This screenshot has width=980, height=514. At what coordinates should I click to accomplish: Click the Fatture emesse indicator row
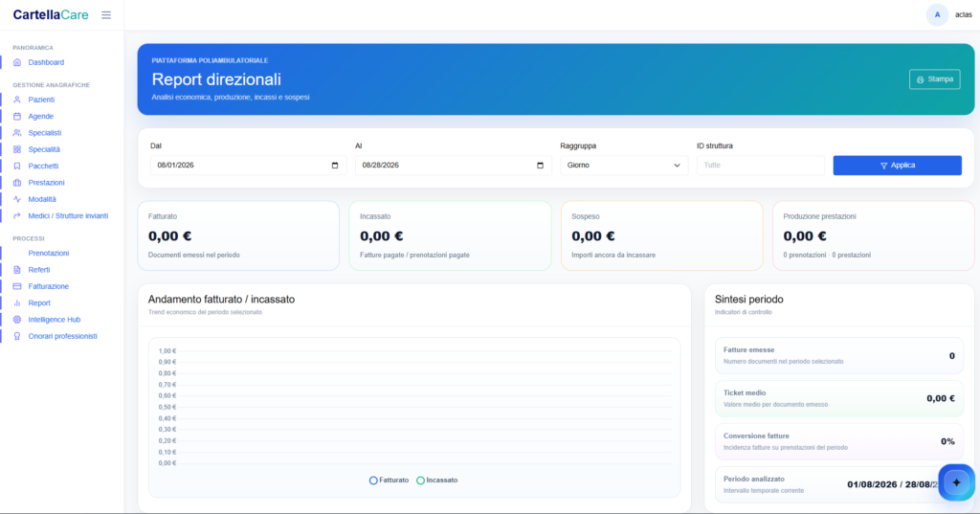[x=838, y=355]
